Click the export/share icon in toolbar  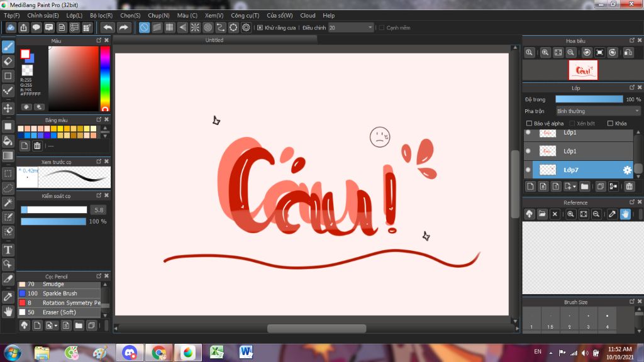[x=23, y=28]
